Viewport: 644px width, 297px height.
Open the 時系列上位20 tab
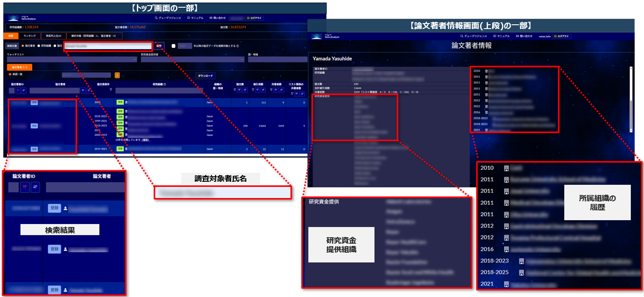tap(54, 36)
